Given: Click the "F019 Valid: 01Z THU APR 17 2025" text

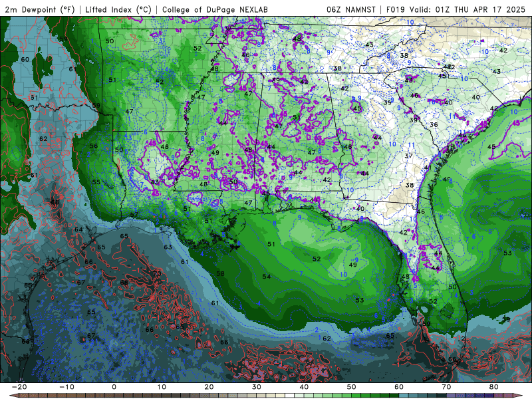Looking at the screenshot, I should [x=456, y=10].
